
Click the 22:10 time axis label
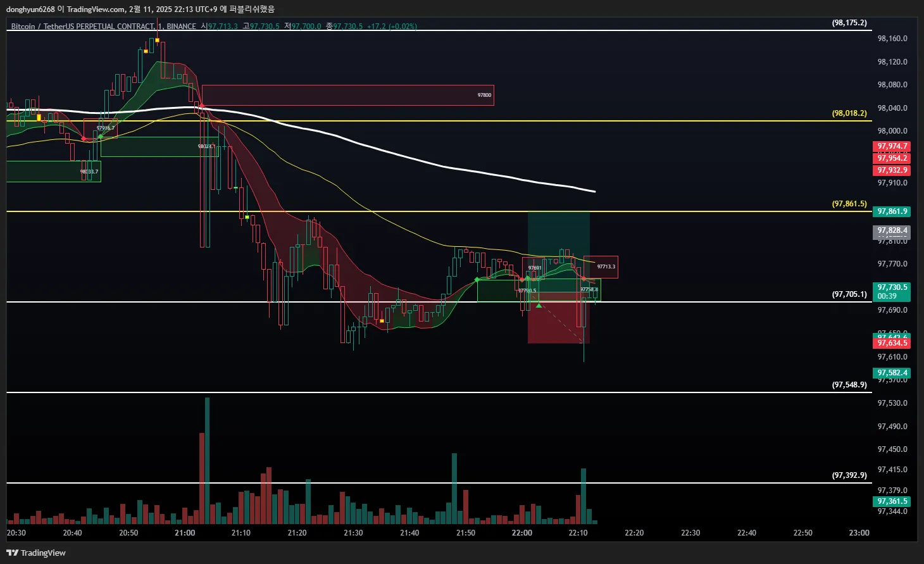578,533
